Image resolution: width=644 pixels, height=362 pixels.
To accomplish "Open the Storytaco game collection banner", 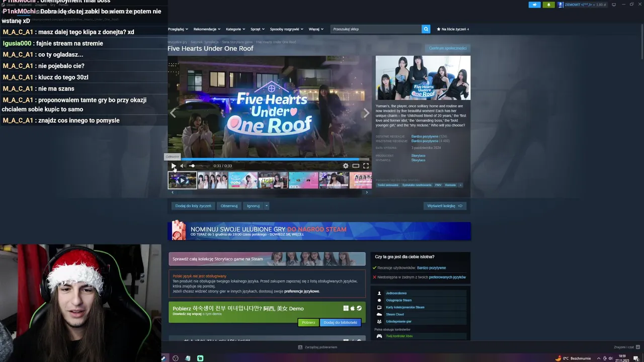I will (x=267, y=259).
